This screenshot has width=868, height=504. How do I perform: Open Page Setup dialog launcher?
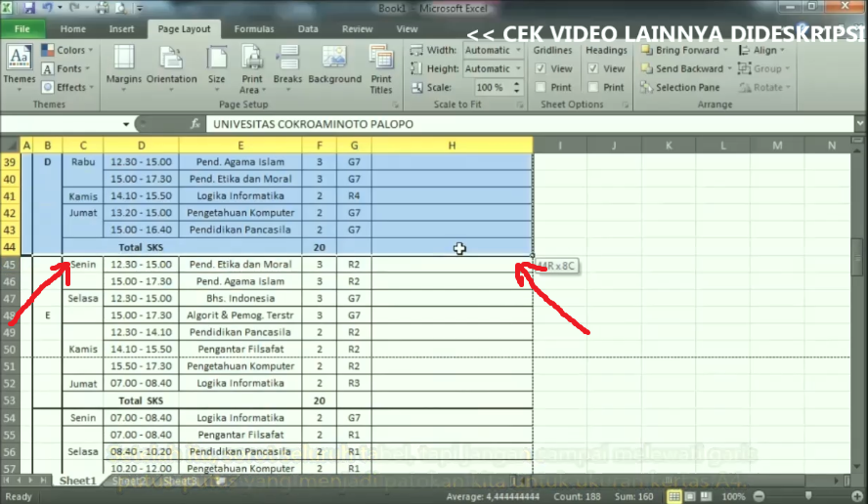[x=395, y=105]
